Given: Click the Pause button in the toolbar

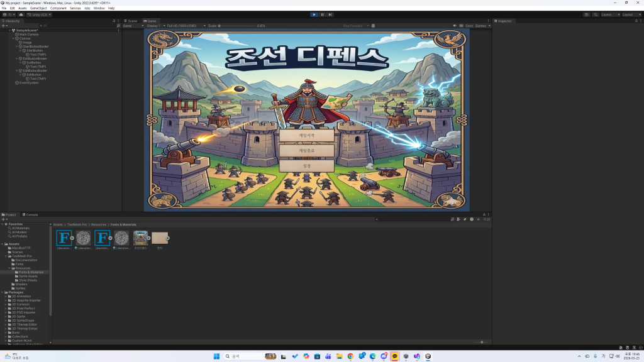Looking at the screenshot, I should [322, 14].
